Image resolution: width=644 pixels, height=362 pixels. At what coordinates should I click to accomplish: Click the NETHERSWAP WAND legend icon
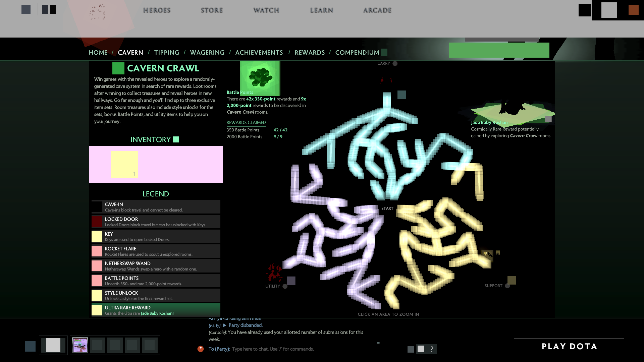point(97,266)
